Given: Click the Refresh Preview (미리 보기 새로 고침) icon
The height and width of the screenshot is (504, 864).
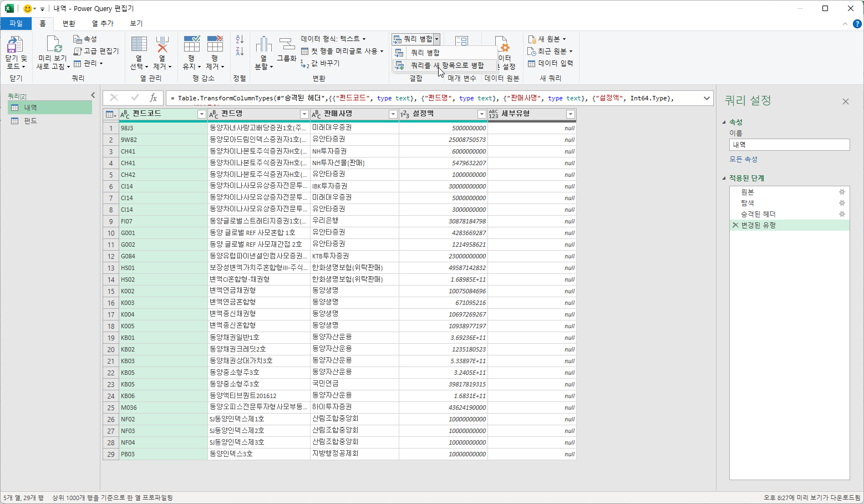Looking at the screenshot, I should tap(54, 44).
